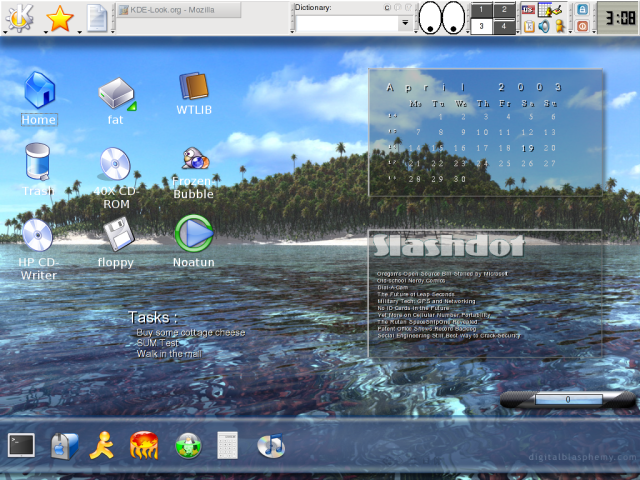The width and height of the screenshot is (640, 480).
Task: Open the Dictionary history dropdown arrow
Action: (x=405, y=23)
